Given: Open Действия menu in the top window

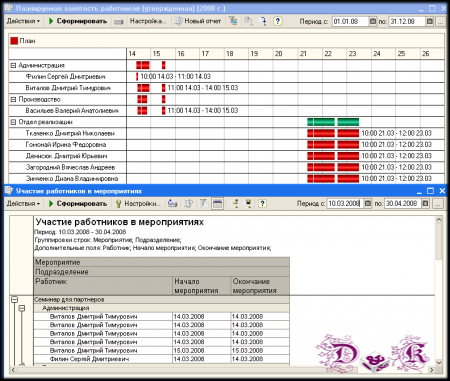Looking at the screenshot, I should [23, 21].
